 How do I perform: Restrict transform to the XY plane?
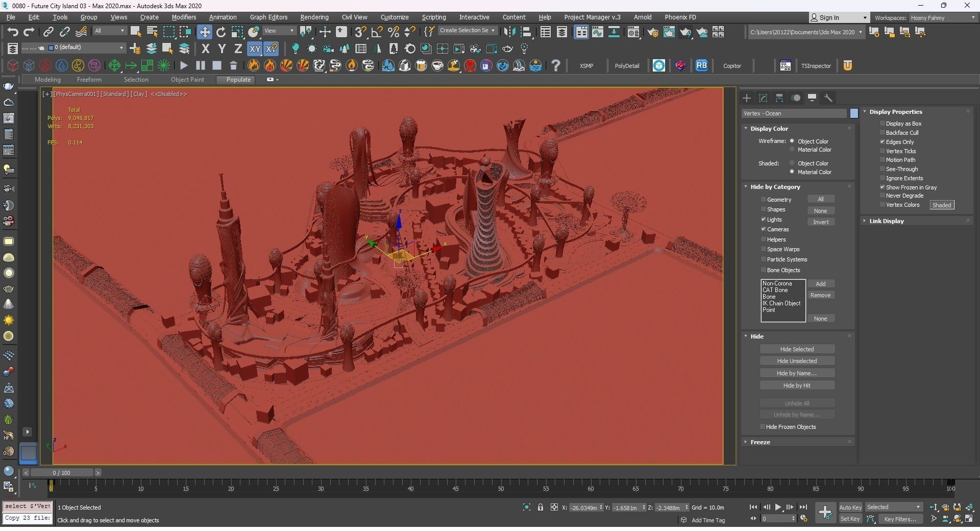pos(255,49)
